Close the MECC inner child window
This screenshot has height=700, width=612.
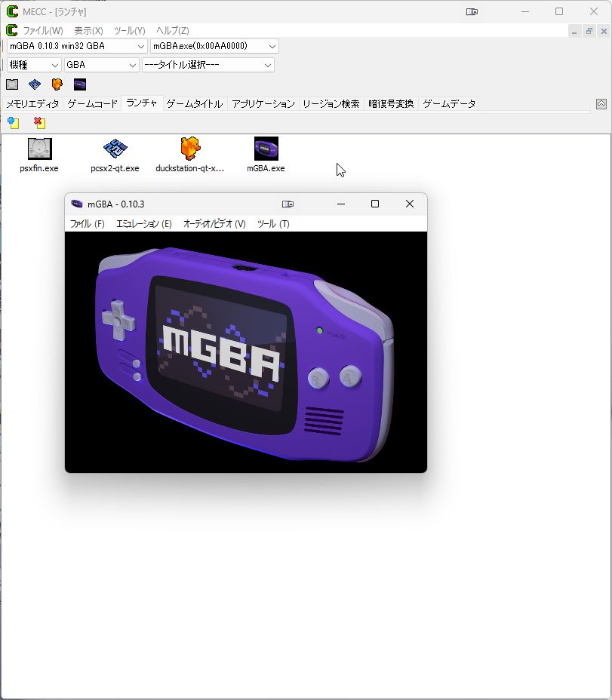[604, 31]
